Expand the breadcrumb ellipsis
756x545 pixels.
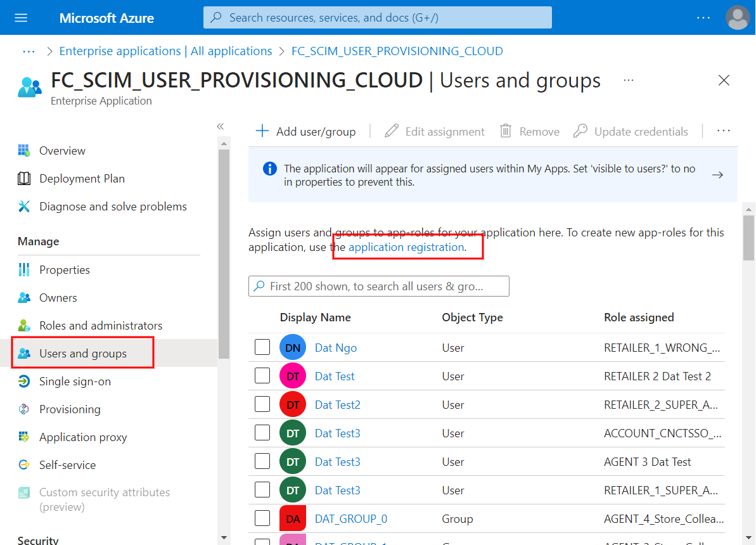point(29,51)
